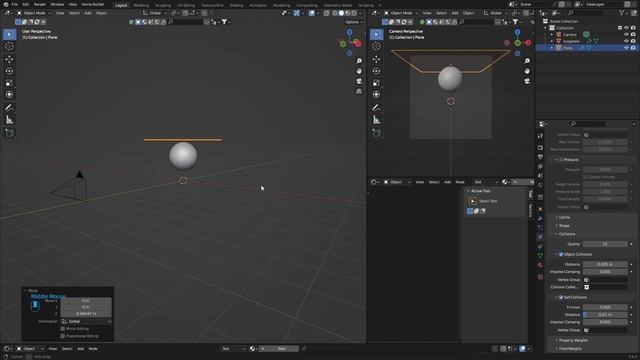
Task: Select the Move tool in camera viewport
Action: (x=376, y=59)
